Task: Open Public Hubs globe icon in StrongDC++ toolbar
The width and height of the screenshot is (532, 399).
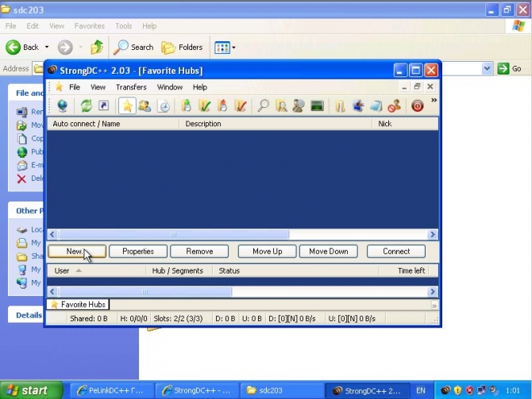Action: [x=63, y=106]
